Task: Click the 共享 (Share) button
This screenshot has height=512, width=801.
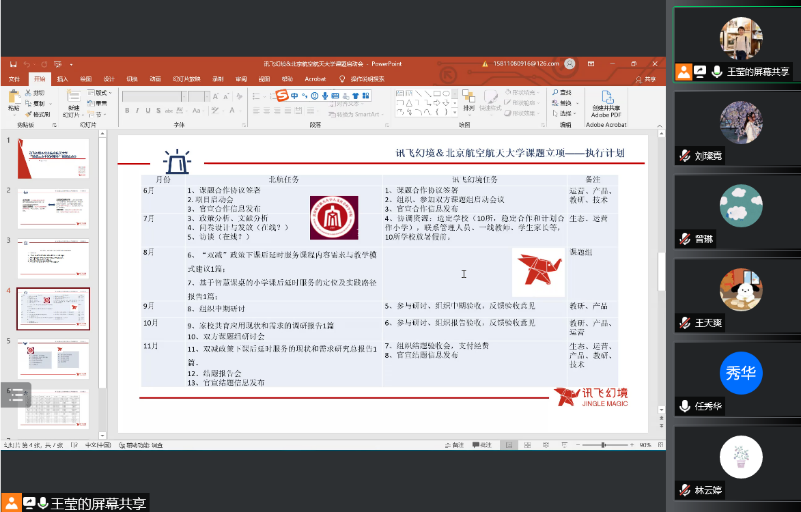Action: pos(648,78)
